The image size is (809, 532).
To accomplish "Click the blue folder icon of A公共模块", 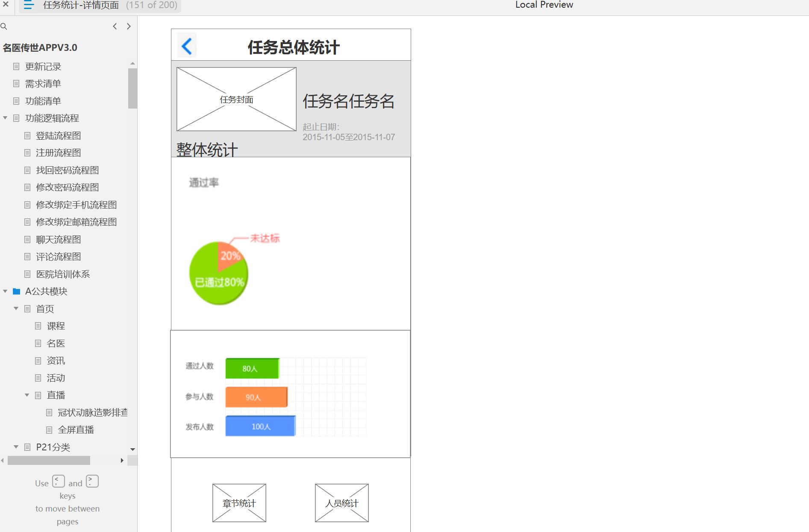I will tap(16, 291).
